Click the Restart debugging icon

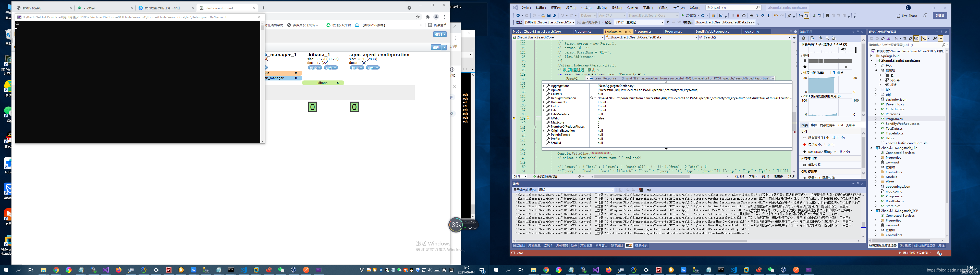pos(744,16)
